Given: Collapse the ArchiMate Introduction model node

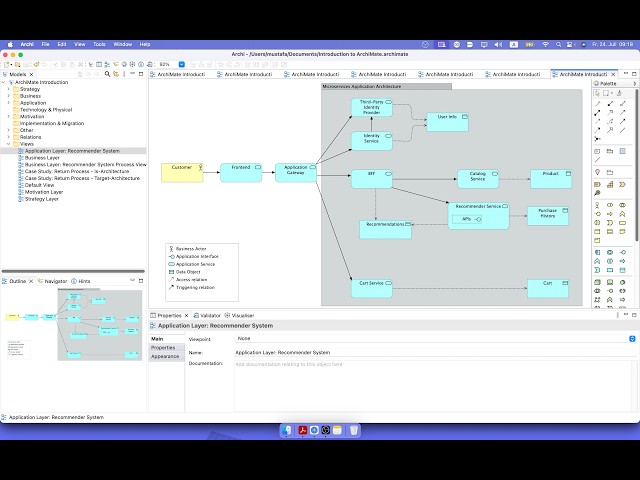Looking at the screenshot, I should coord(4,82).
